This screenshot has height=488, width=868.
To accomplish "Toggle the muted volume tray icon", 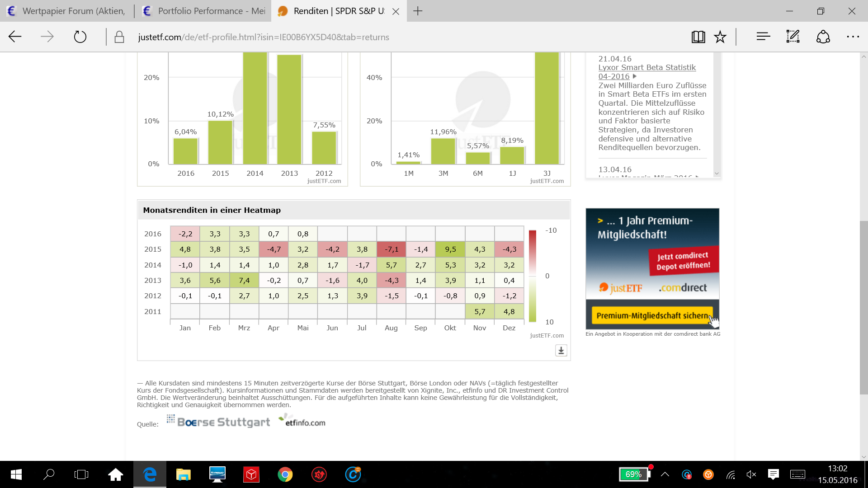I will pos(751,474).
